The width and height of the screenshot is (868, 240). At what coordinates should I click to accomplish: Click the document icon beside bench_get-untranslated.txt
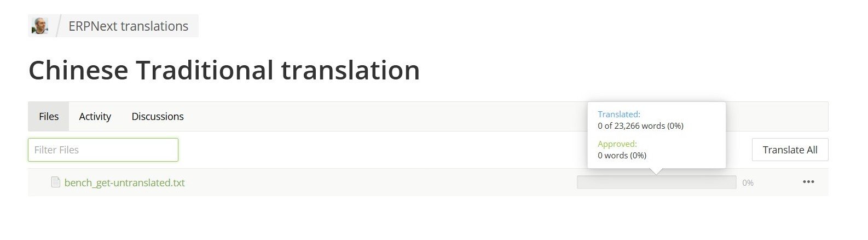point(55,182)
